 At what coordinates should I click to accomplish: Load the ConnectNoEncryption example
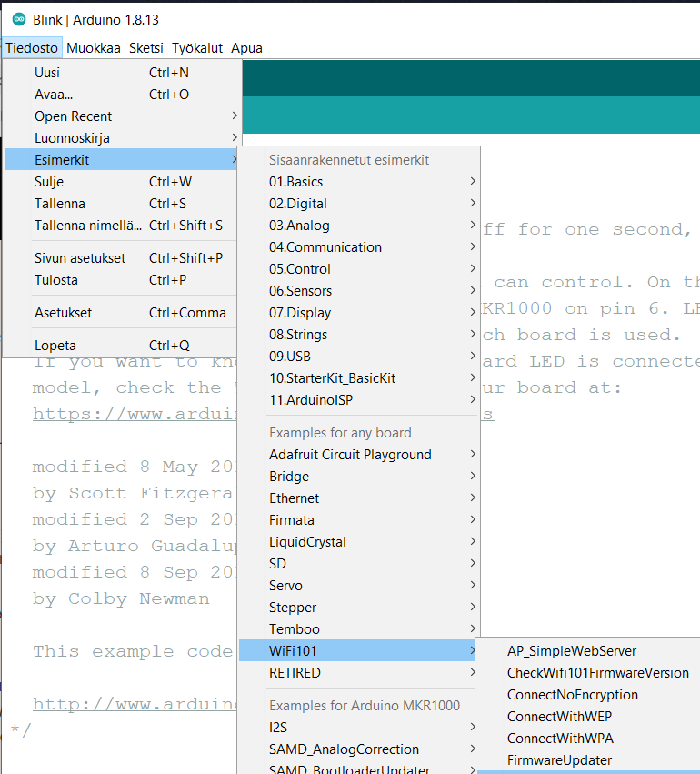(x=588, y=695)
